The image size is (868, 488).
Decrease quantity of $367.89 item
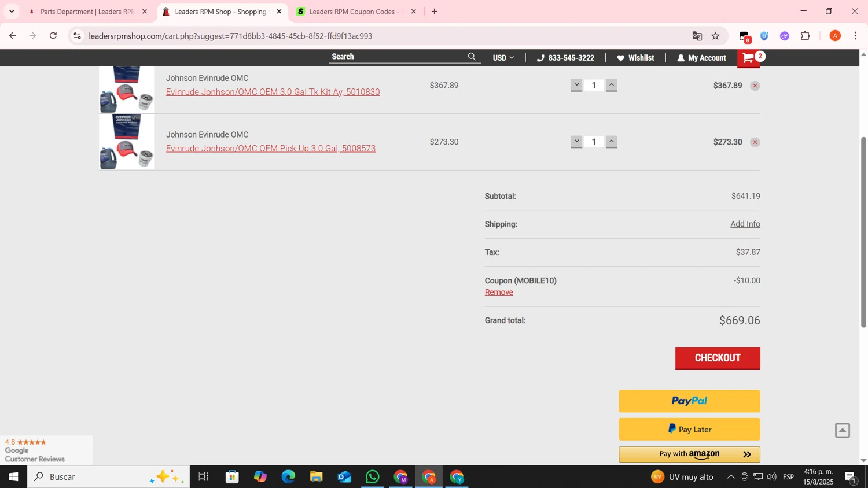pos(576,85)
